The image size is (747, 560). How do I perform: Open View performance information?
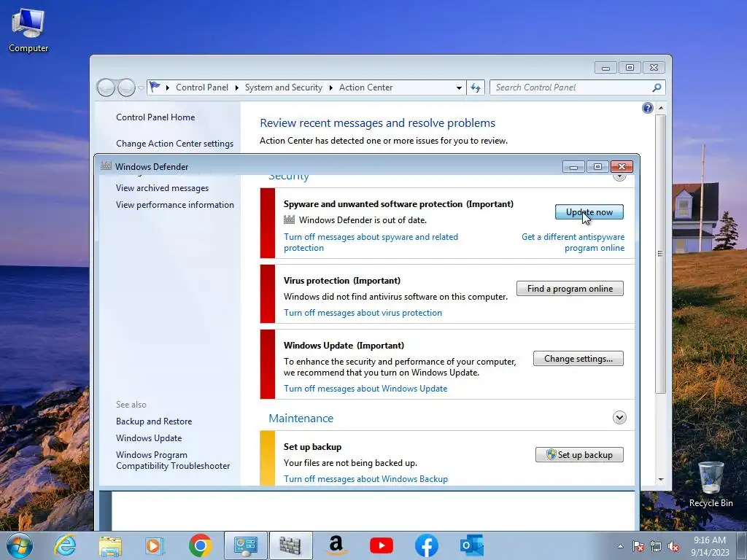[x=175, y=205]
